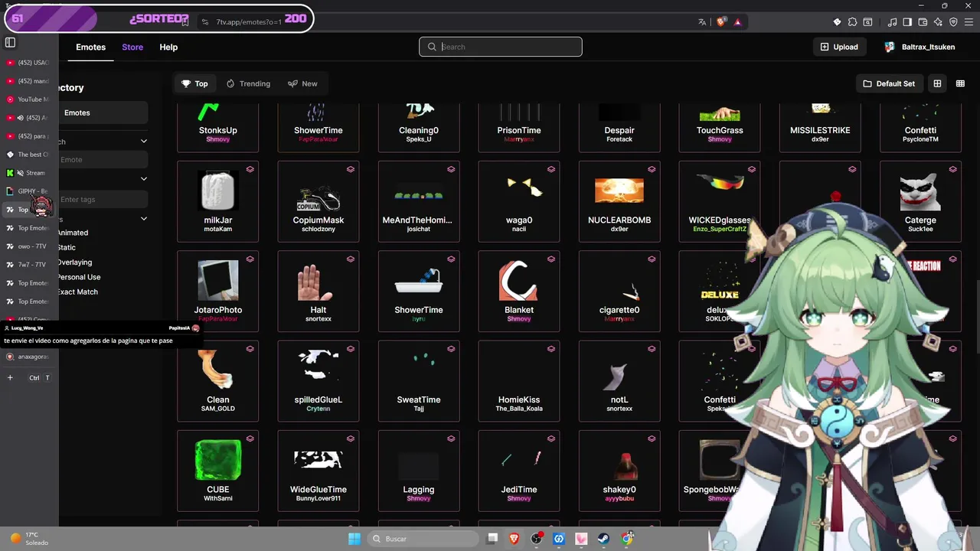The image size is (980, 551).
Task: Open the Brave Shields lion icon
Action: coord(720,22)
